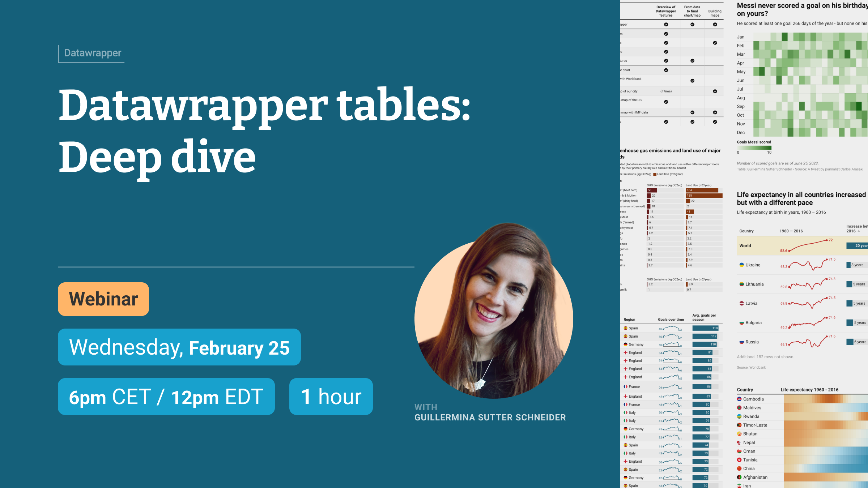This screenshot has height=488, width=868.
Task: Click the Rwanda flag icon
Action: 739,416
